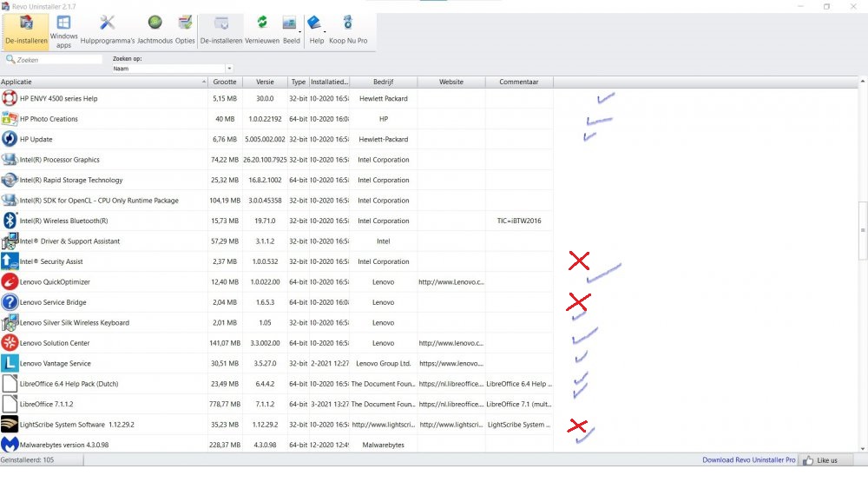Sort by the Bedrijf column
The width and height of the screenshot is (868, 482).
[383, 82]
